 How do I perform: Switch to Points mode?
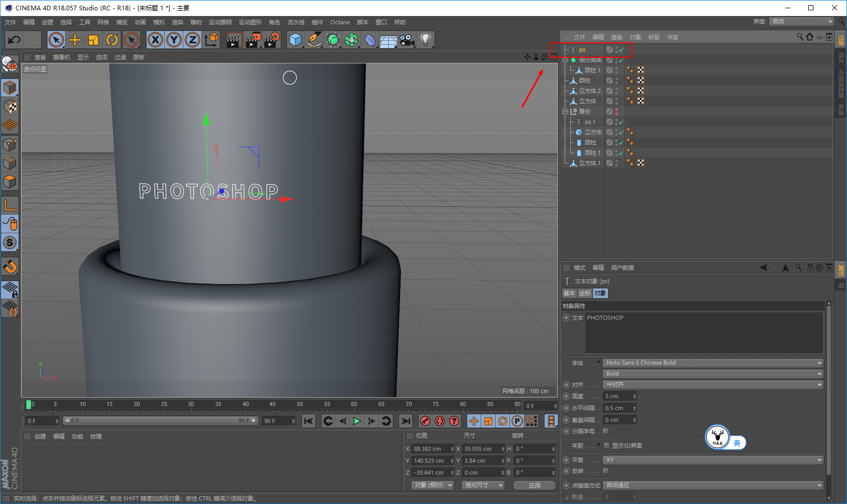(x=10, y=145)
